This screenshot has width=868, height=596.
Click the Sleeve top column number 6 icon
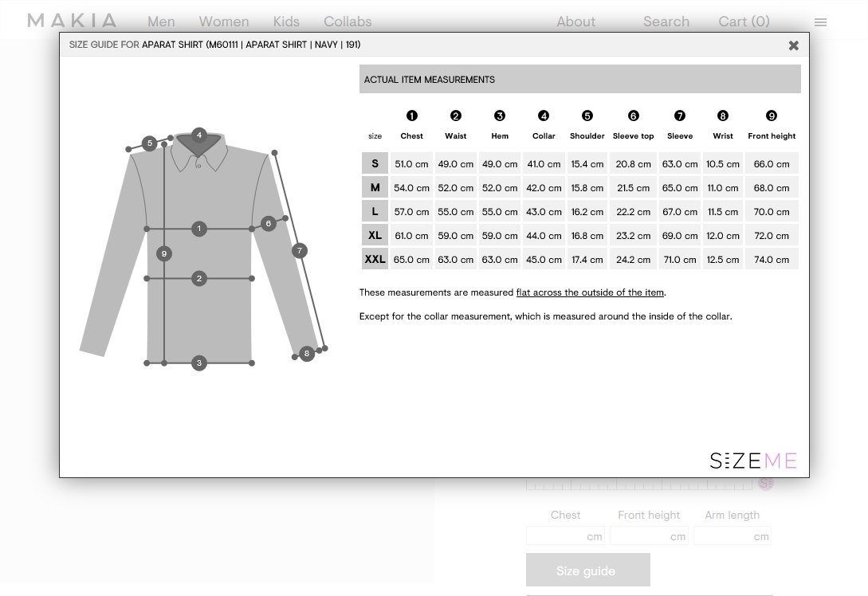pos(634,116)
